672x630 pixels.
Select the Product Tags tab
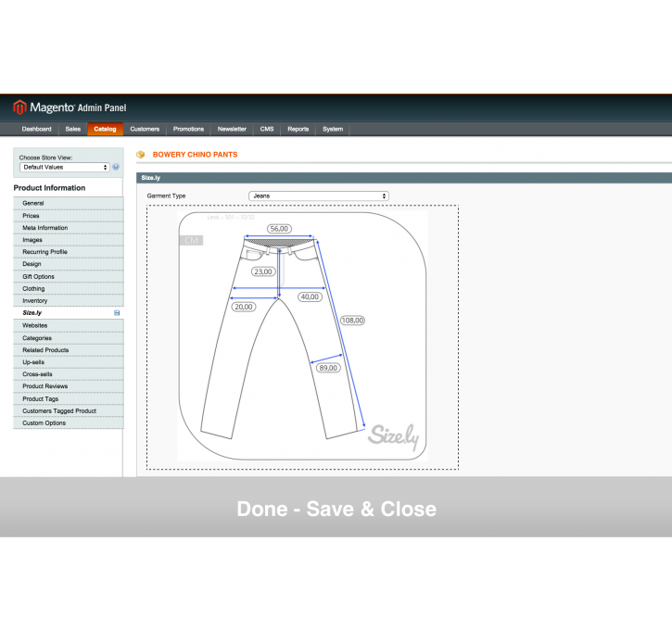[x=69, y=398]
